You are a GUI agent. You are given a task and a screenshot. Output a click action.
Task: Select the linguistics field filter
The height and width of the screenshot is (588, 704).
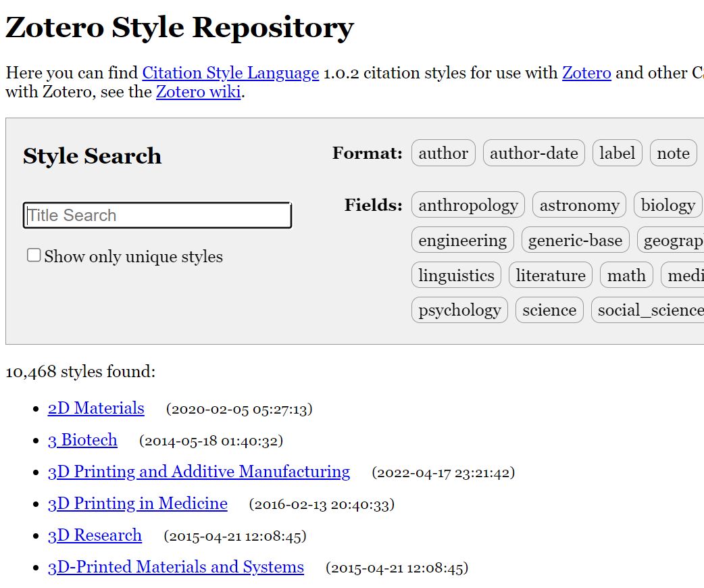pyautogui.click(x=456, y=275)
